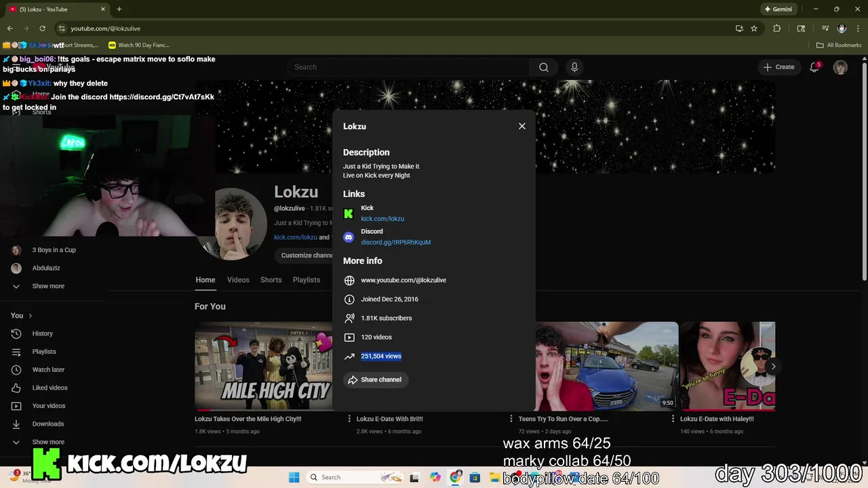Screen dimensions: 868x488
Task: Switch to the Shorts channel tab
Action: pyautogui.click(x=271, y=280)
